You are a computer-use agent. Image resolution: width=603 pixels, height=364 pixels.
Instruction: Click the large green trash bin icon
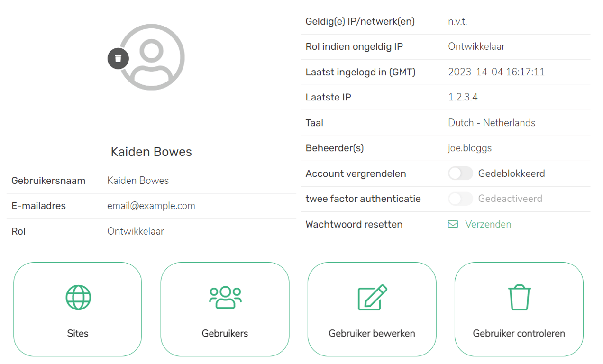click(519, 297)
